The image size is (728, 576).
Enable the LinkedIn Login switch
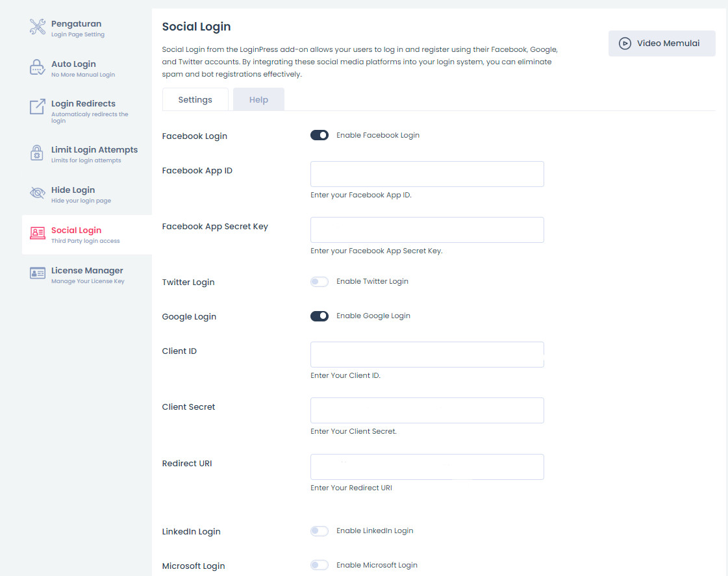(x=320, y=531)
